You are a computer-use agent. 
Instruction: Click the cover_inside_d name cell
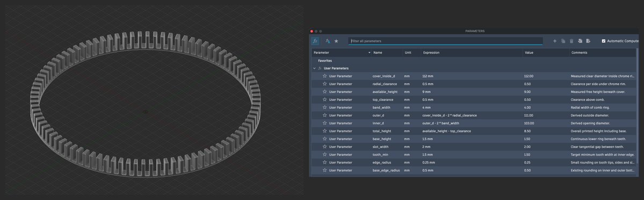coord(383,76)
